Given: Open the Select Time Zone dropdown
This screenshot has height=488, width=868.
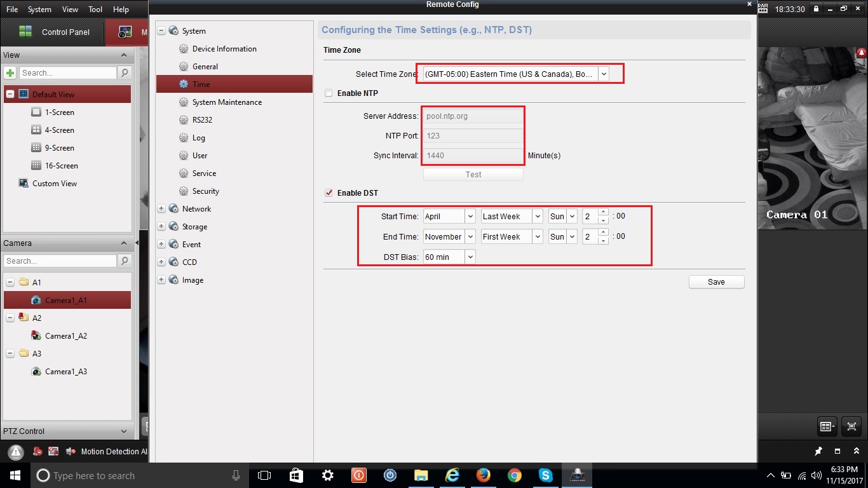Looking at the screenshot, I should pyautogui.click(x=604, y=74).
